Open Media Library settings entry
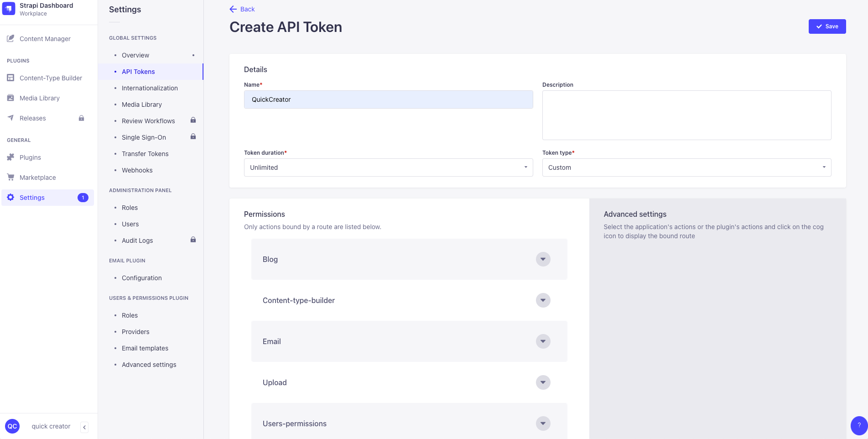 click(142, 105)
